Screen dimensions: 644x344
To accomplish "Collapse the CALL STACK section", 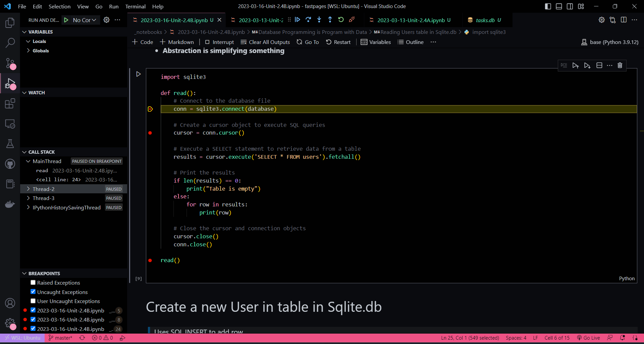I will pos(24,152).
